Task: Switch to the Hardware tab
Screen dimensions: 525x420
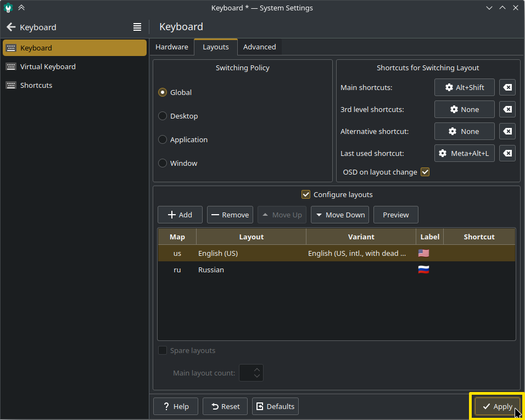Action: coord(172,47)
